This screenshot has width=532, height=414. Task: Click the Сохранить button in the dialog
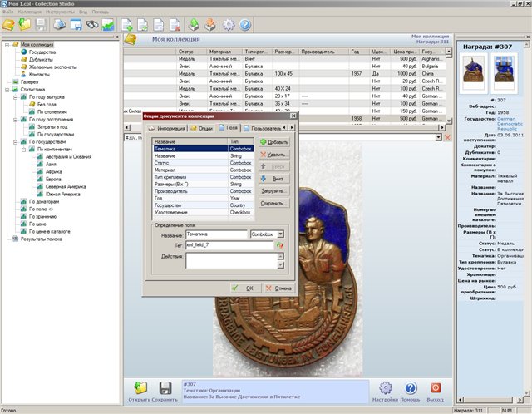274,204
